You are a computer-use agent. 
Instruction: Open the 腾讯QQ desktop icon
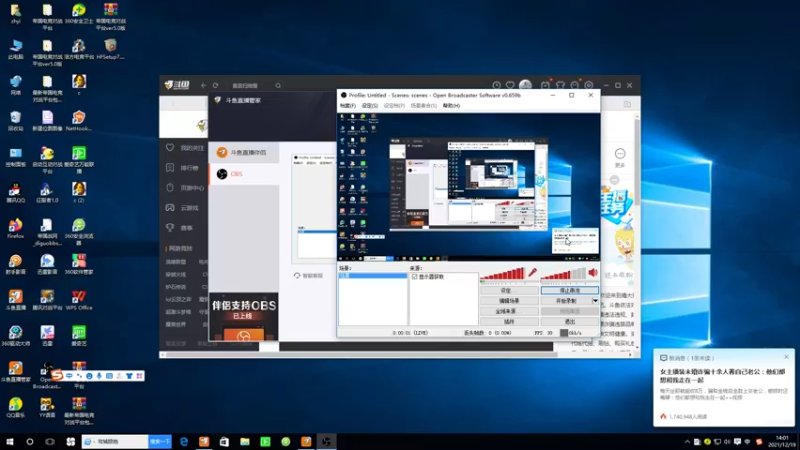point(15,192)
